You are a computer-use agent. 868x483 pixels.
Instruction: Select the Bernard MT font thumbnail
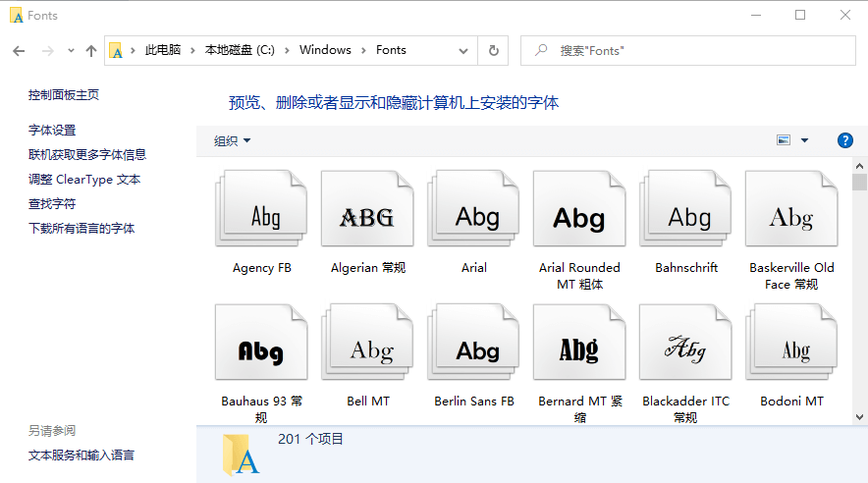[x=579, y=343]
